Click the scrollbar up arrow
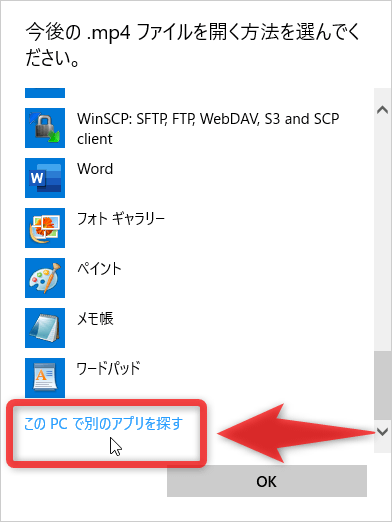The height and width of the screenshot is (522, 392). [x=382, y=110]
